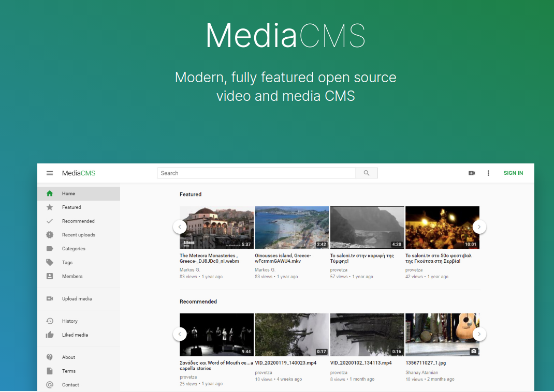
Task: Click title 'VID_20200119_140023.mp4'
Action: coord(285,363)
